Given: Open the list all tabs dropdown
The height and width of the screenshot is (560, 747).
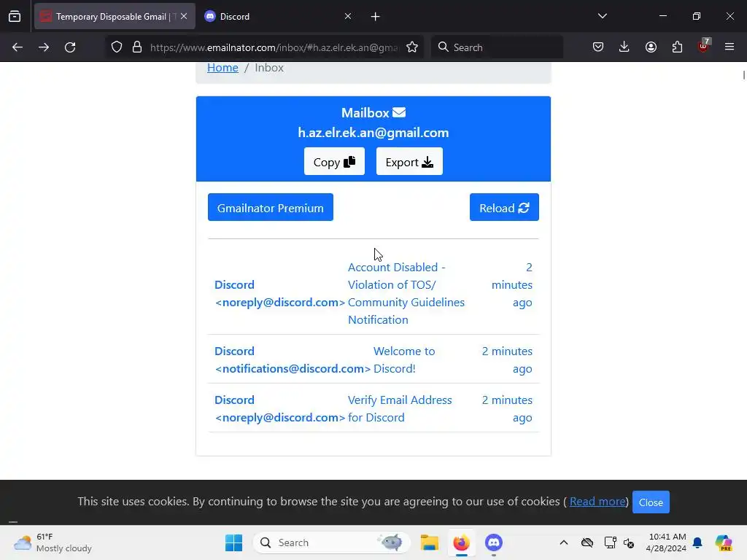Looking at the screenshot, I should pos(602,16).
